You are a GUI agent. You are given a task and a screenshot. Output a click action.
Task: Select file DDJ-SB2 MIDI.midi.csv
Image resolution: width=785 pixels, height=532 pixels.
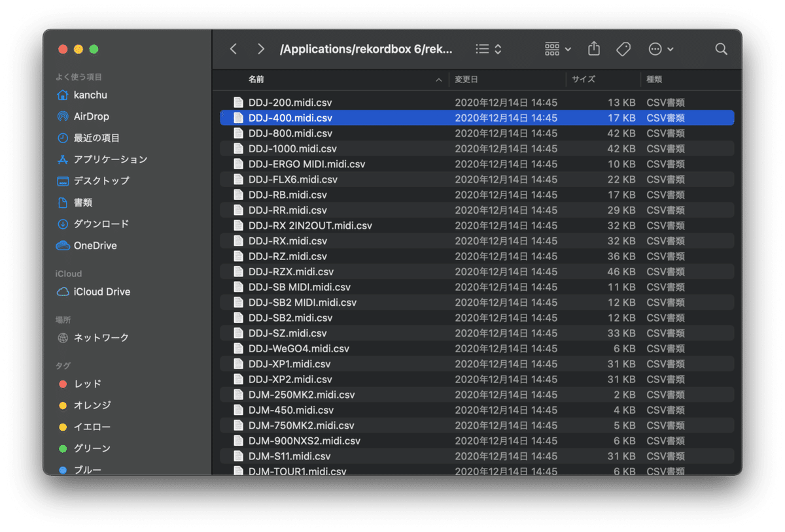pos(477,302)
